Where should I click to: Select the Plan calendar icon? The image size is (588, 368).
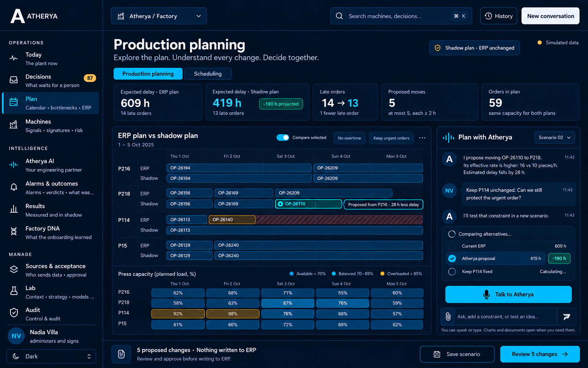(14, 102)
